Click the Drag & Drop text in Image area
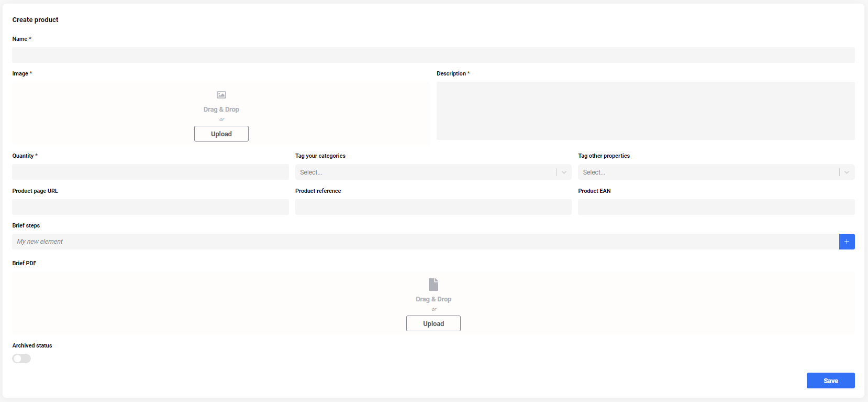Viewport: 868px width, 402px height. [x=221, y=110]
